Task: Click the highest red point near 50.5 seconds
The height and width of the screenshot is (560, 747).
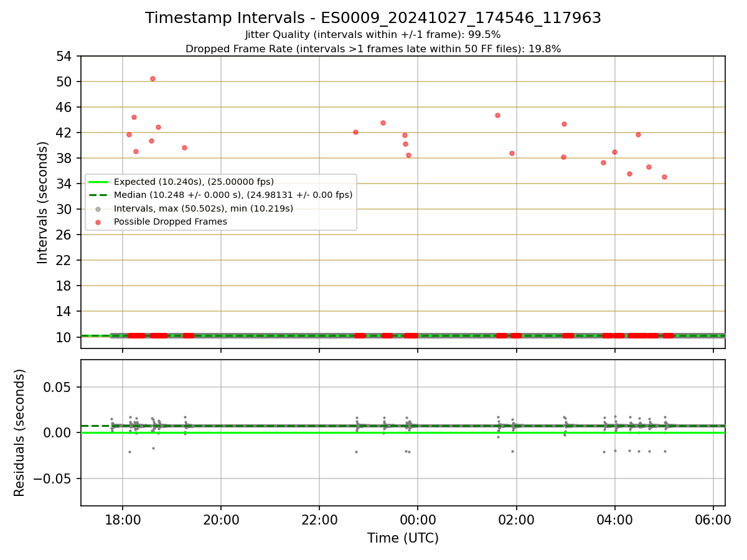Action: point(153,78)
